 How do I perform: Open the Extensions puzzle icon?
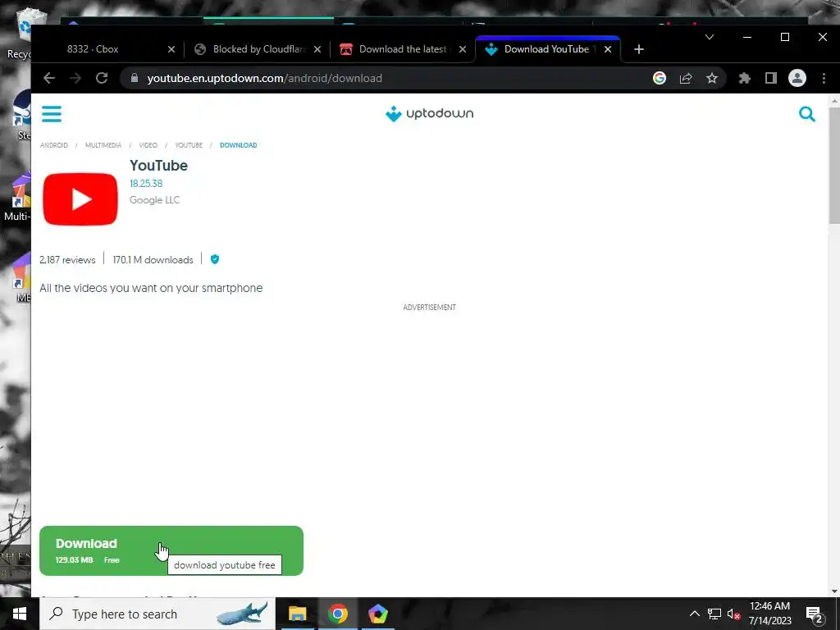click(x=745, y=78)
